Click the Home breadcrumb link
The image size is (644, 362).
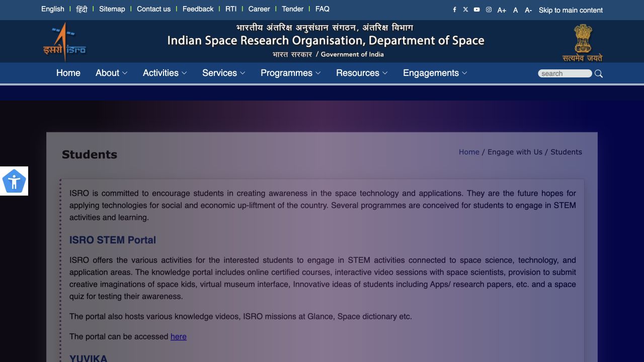pyautogui.click(x=469, y=152)
